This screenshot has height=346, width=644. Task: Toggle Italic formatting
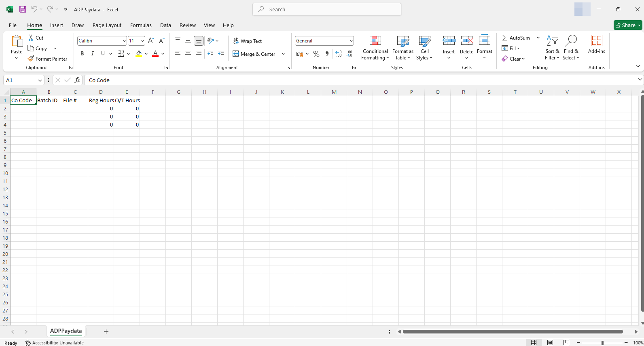point(93,54)
